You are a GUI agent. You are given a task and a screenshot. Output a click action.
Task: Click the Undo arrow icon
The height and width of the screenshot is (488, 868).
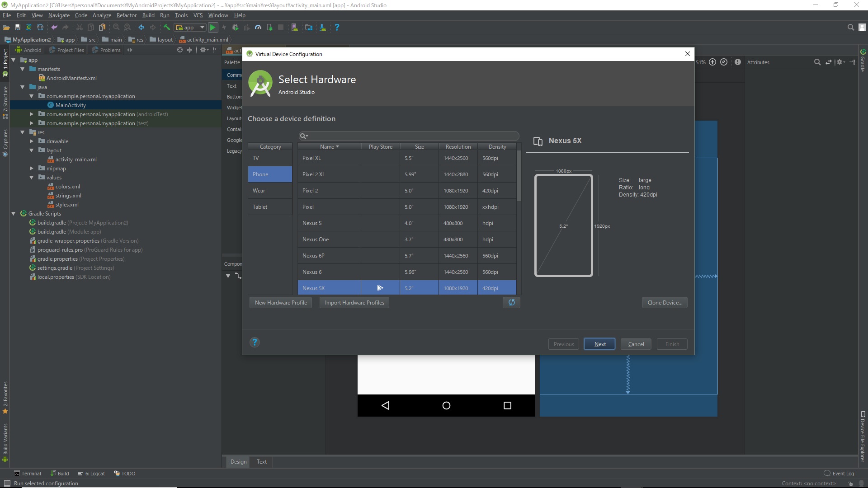54,28
